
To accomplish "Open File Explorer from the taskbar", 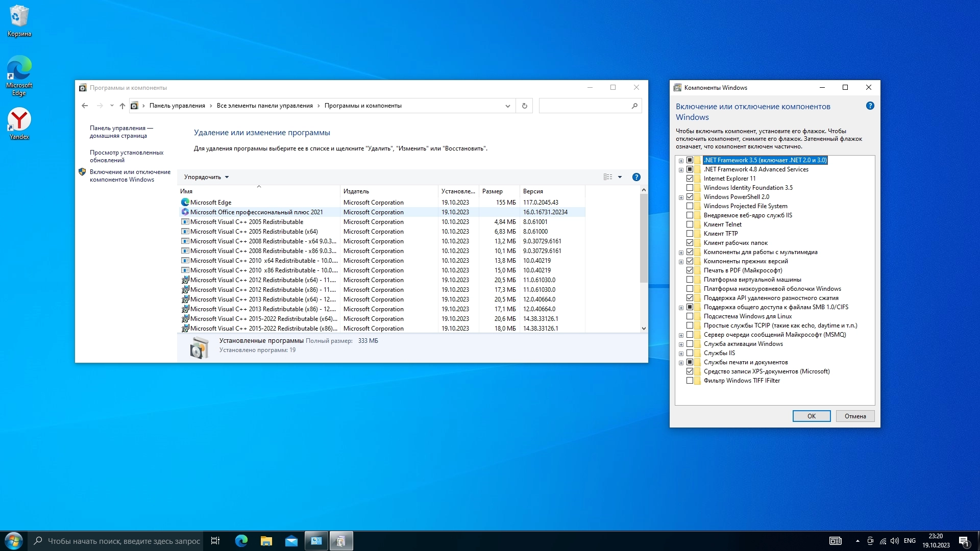I will pyautogui.click(x=266, y=541).
